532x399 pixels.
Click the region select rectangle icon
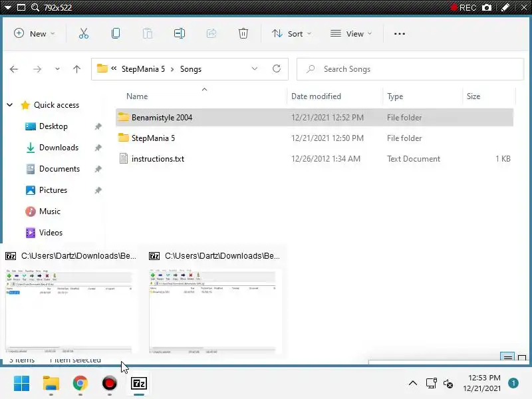[21, 7]
